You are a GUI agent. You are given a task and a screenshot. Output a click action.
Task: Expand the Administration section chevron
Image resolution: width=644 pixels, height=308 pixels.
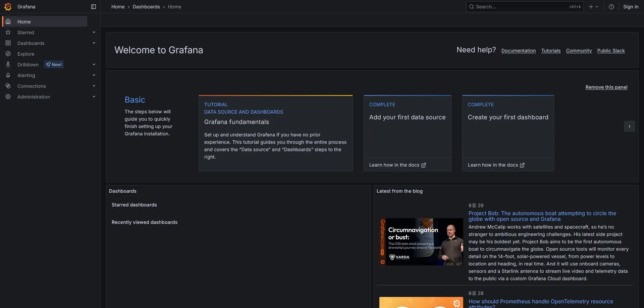(94, 97)
